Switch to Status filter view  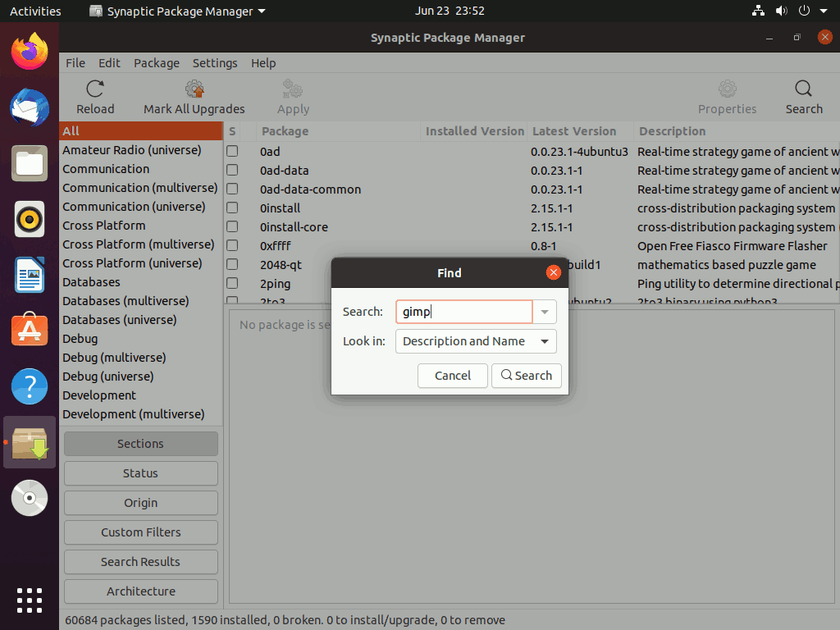click(141, 473)
